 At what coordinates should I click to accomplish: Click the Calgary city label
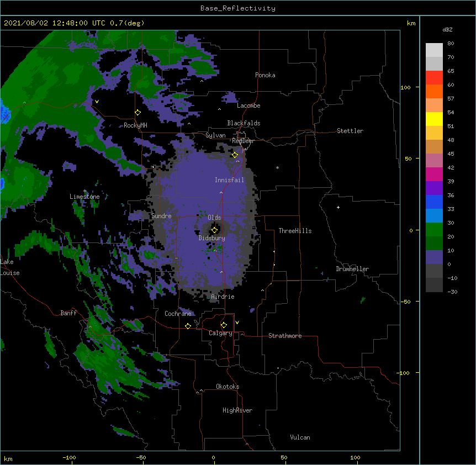point(220,333)
